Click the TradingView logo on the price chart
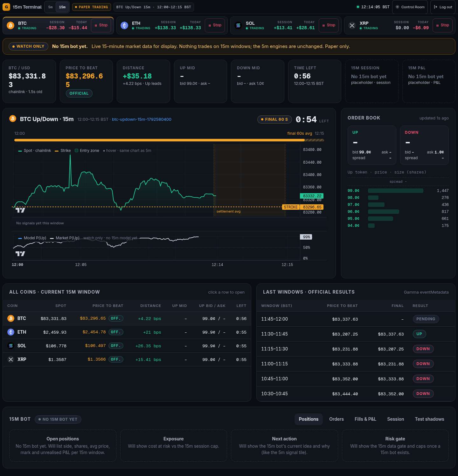The width and height of the screenshot is (458, 476). click(20, 210)
